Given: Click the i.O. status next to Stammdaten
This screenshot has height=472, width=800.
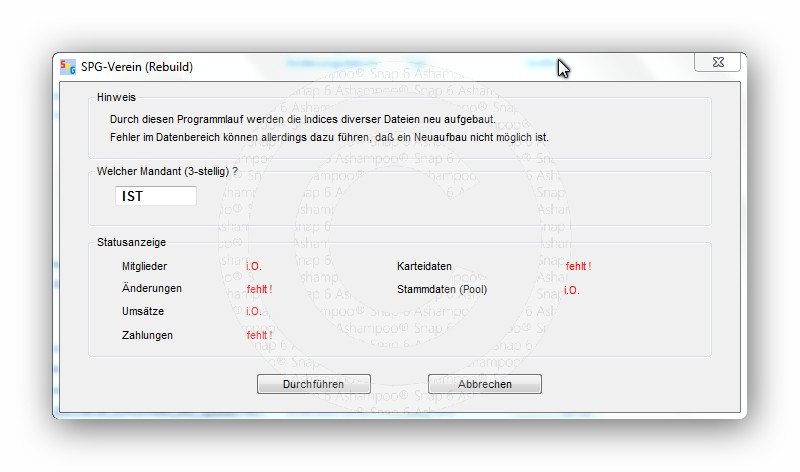Looking at the screenshot, I should [571, 290].
